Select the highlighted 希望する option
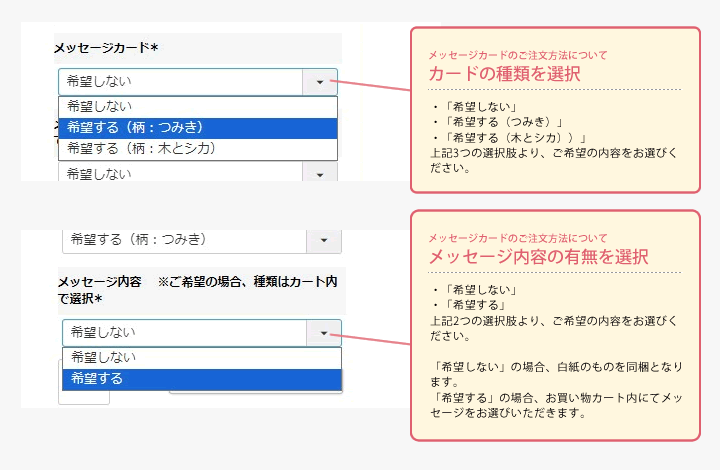The width and height of the screenshot is (720, 470). pos(202,380)
